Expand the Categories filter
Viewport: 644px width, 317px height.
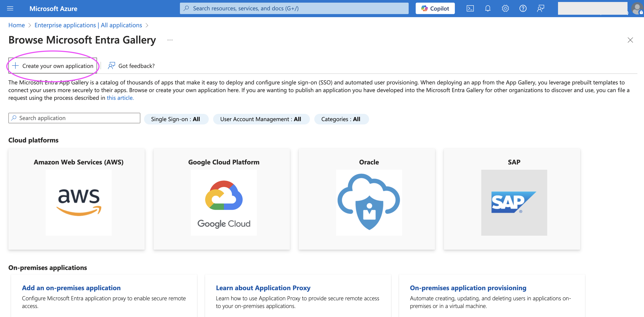(341, 119)
